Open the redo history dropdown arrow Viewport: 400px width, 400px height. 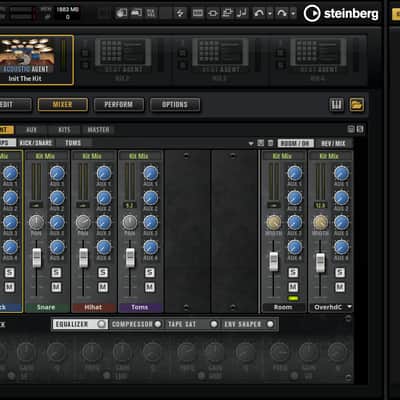pyautogui.click(x=293, y=13)
